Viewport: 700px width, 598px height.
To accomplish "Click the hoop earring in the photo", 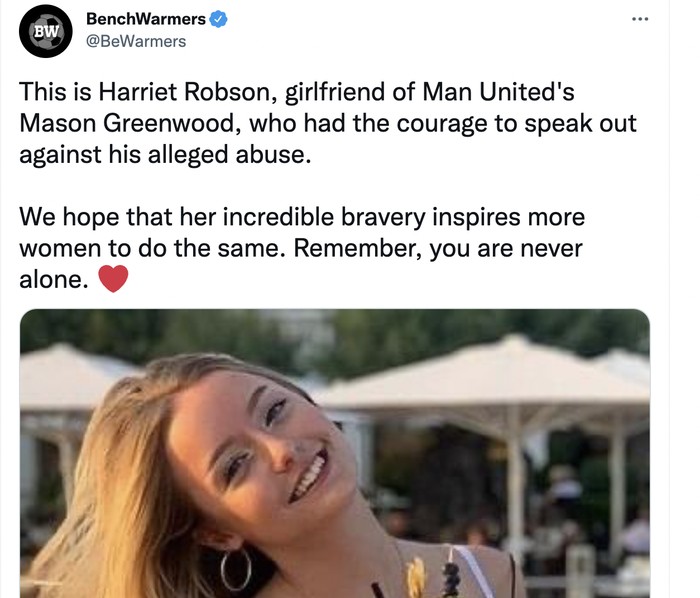I will 236,570.
